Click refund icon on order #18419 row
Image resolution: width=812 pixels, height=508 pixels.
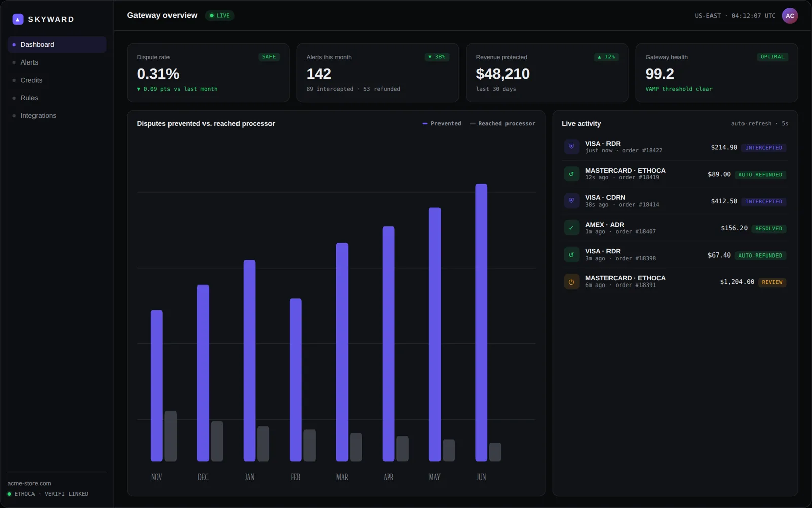click(571, 174)
